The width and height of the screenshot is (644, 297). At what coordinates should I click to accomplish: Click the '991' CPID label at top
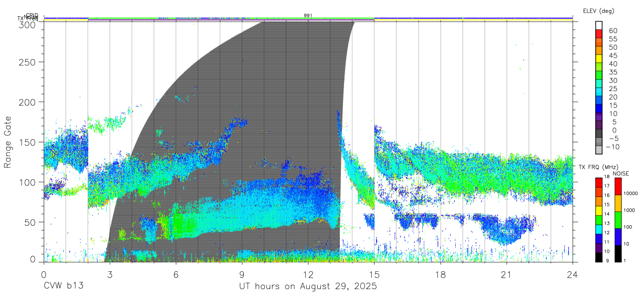pos(308,16)
